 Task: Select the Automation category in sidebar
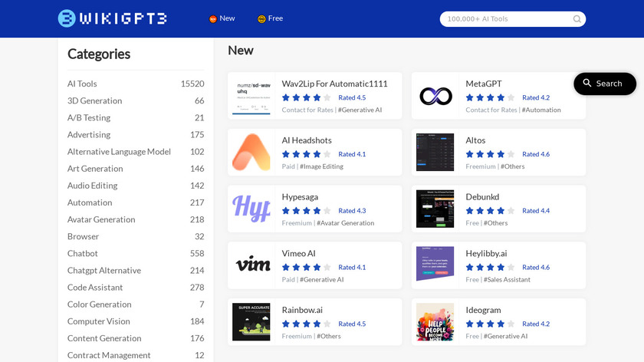click(136, 202)
